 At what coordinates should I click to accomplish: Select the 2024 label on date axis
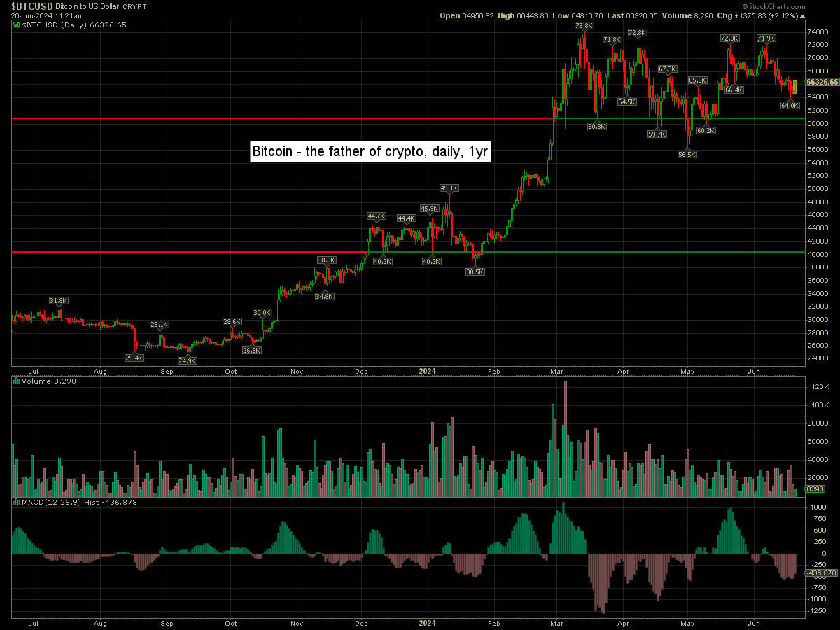coord(427,370)
